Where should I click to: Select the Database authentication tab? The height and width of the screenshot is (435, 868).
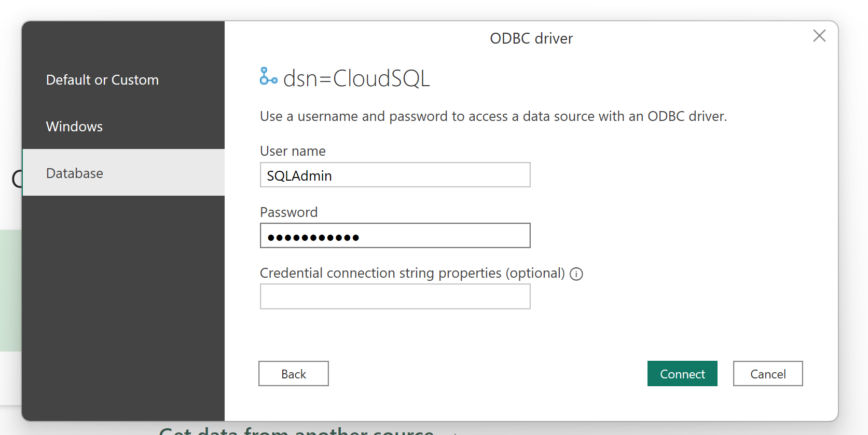[74, 173]
